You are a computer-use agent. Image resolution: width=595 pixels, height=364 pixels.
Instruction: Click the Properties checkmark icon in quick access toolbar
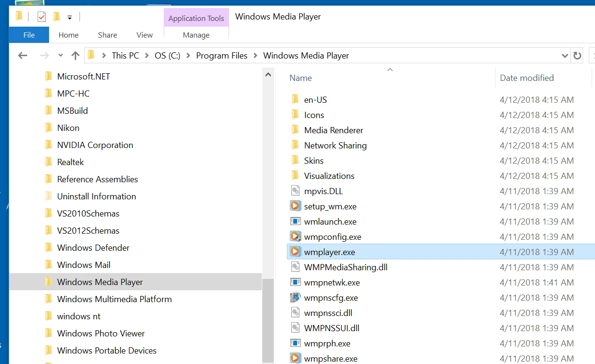point(42,17)
